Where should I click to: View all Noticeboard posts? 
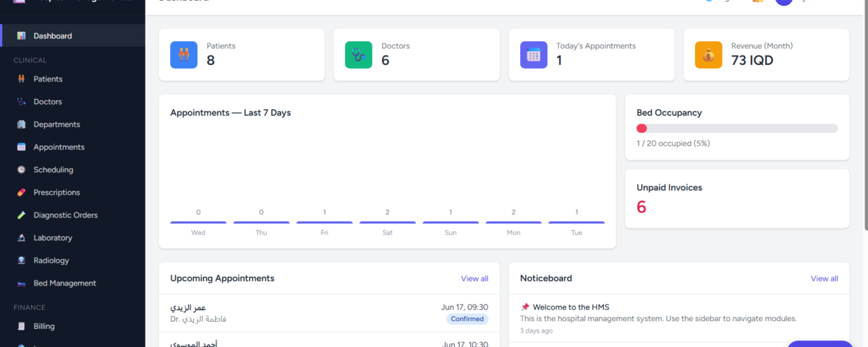pos(824,278)
